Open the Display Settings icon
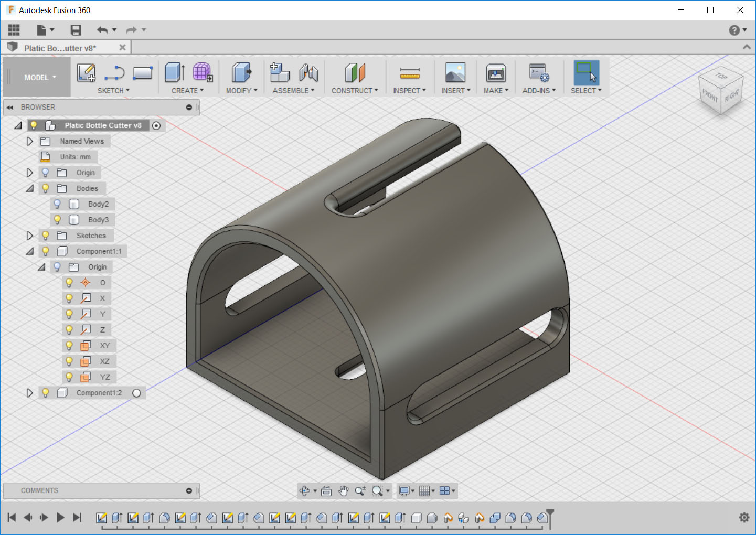 click(404, 491)
